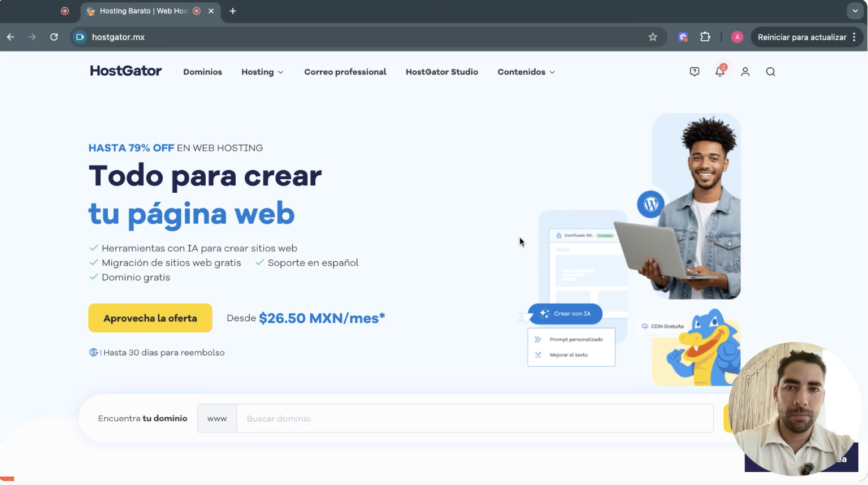
Task: Open a new browser tab
Action: tap(233, 11)
